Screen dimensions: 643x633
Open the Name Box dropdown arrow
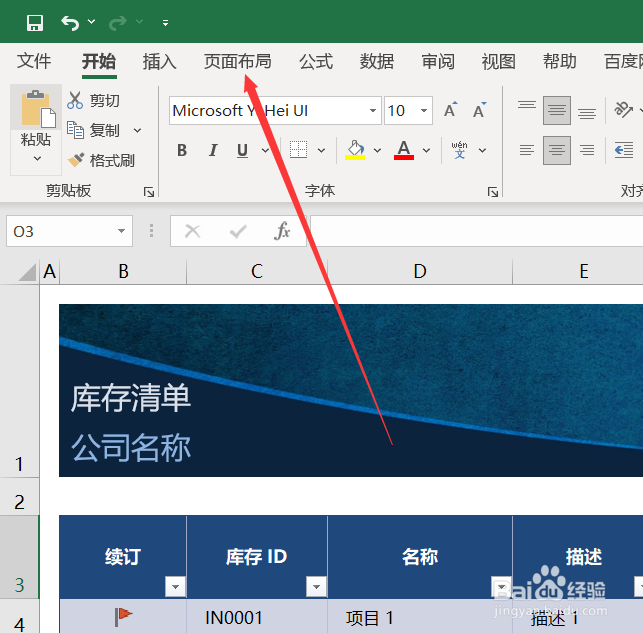121,231
